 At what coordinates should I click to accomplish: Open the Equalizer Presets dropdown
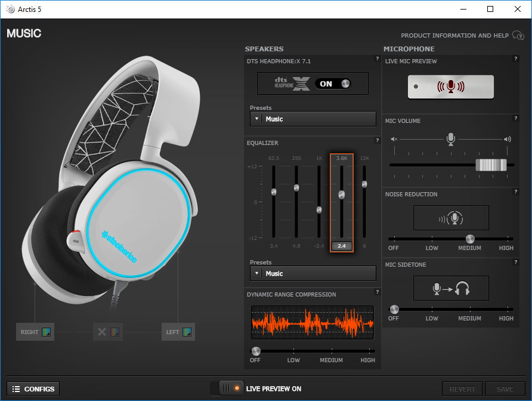313,273
